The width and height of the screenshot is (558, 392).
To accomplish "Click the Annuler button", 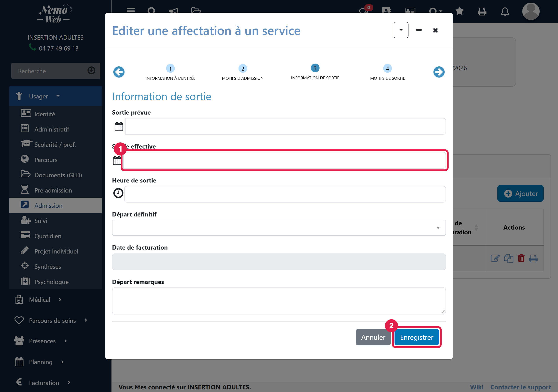I will (x=373, y=337).
